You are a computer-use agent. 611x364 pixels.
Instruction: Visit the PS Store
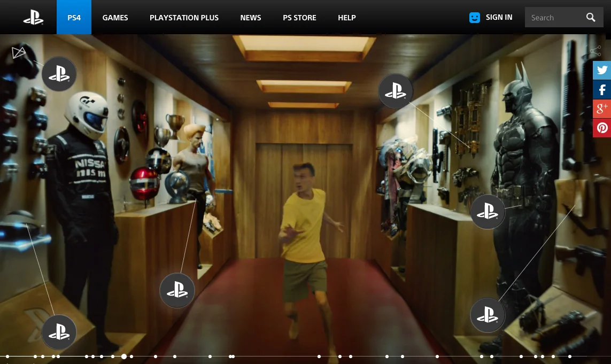coord(300,18)
